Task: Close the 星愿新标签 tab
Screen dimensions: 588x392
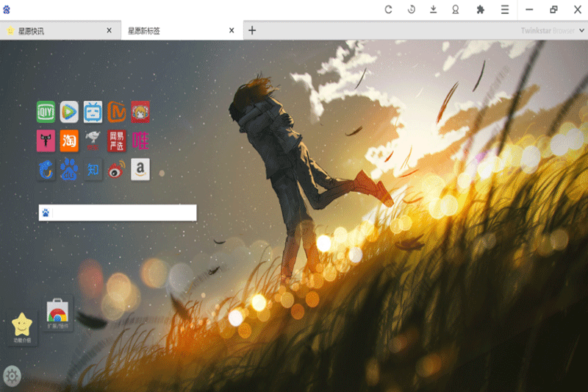Action: (232, 31)
